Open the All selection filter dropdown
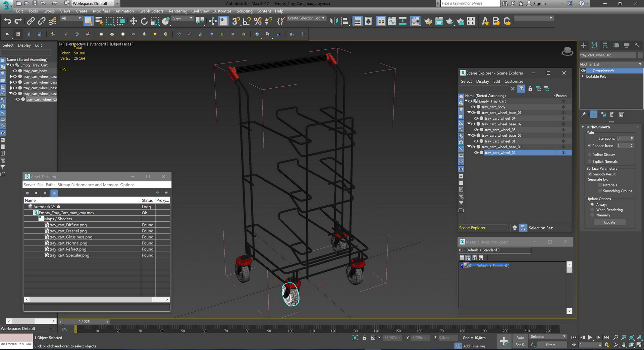644x350 pixels. pyautogui.click(x=71, y=18)
